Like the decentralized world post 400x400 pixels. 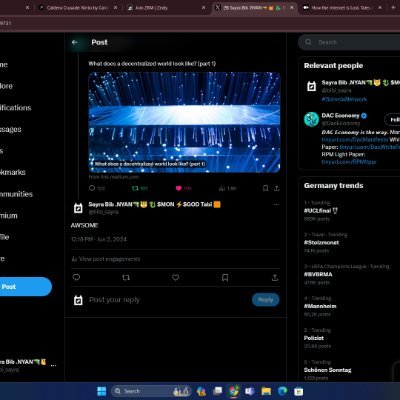point(179,188)
